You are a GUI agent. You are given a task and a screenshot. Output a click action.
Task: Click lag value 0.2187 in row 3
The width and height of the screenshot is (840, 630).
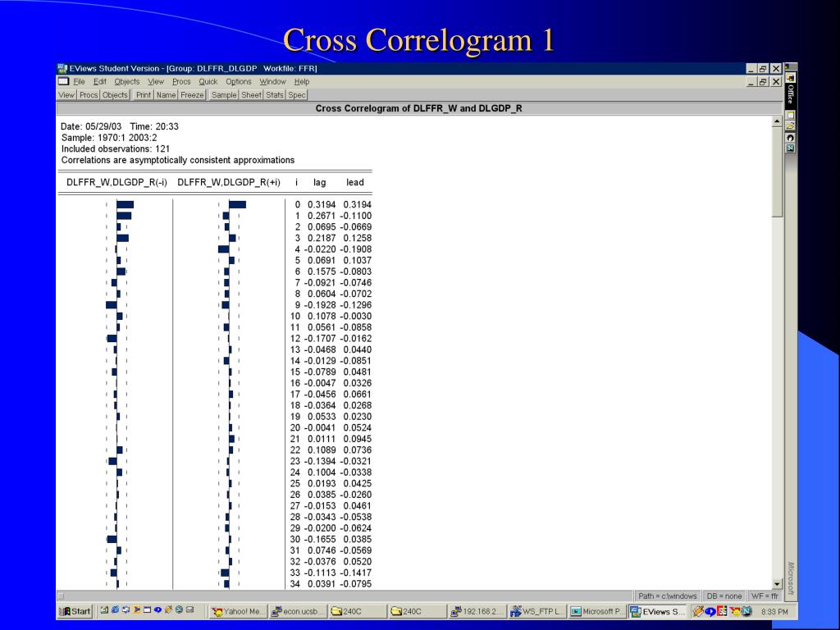click(322, 238)
